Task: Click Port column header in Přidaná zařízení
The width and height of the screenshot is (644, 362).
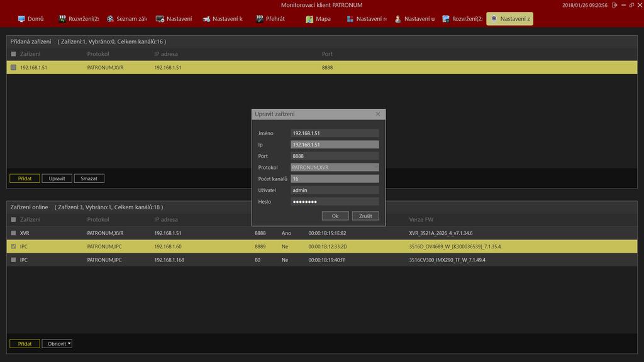Action: [x=327, y=54]
